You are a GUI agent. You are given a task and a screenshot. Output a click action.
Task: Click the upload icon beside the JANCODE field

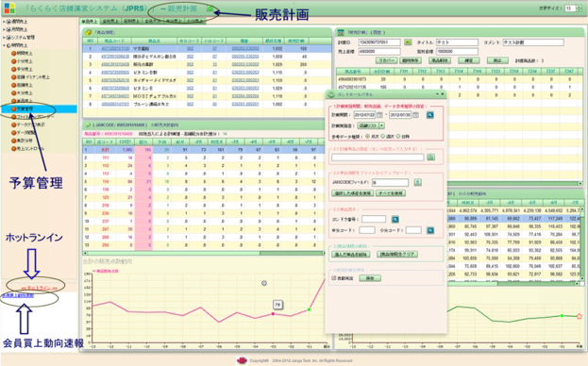pyautogui.click(x=417, y=182)
